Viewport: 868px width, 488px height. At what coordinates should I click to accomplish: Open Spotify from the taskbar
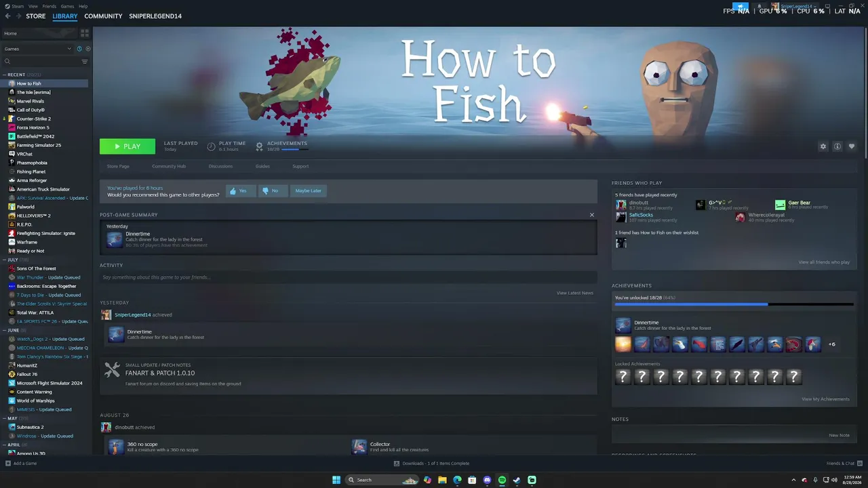(502, 480)
